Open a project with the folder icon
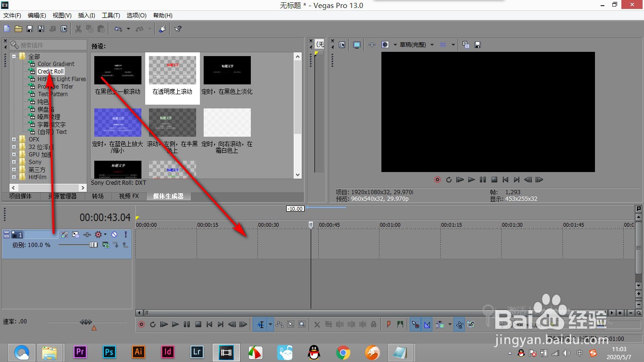 [18, 29]
